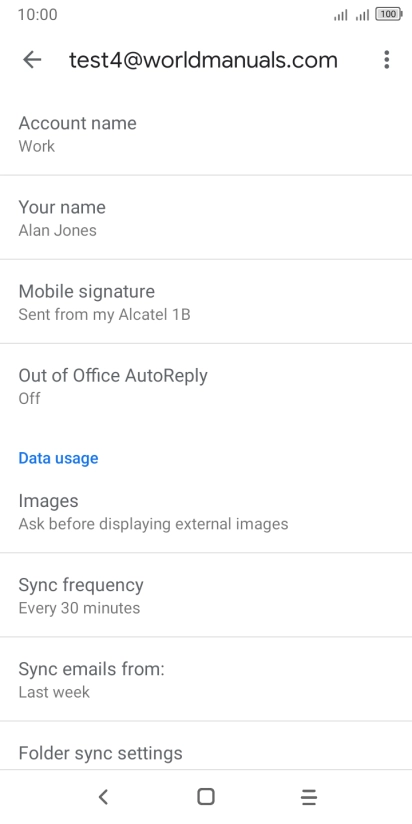Open the three-dot overflow menu

pyautogui.click(x=386, y=60)
